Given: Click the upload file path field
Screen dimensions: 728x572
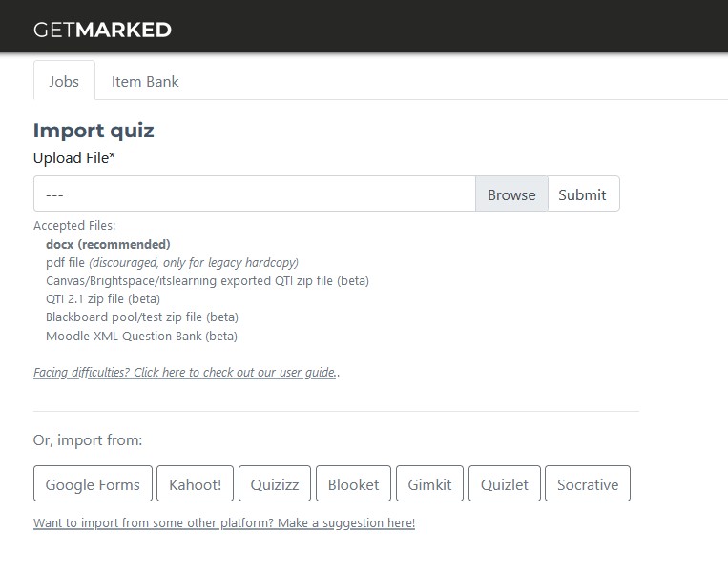Looking at the screenshot, I should [x=255, y=194].
